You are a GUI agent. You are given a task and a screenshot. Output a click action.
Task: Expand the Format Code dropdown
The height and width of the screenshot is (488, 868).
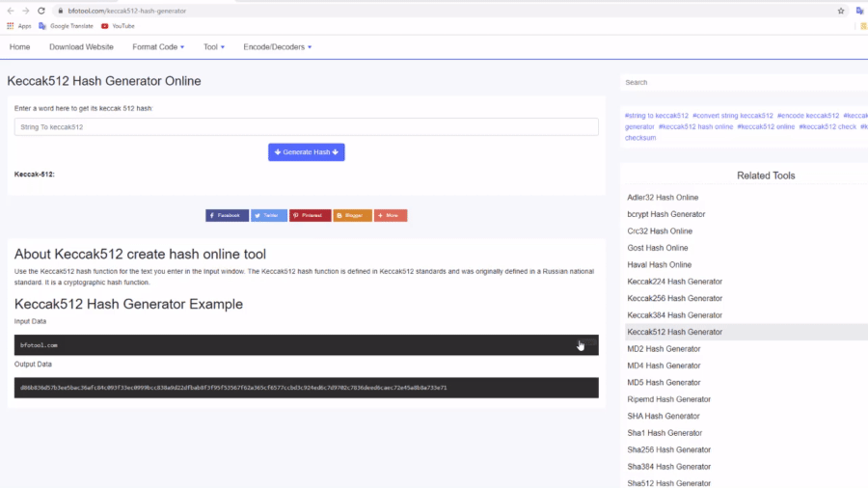click(x=158, y=46)
